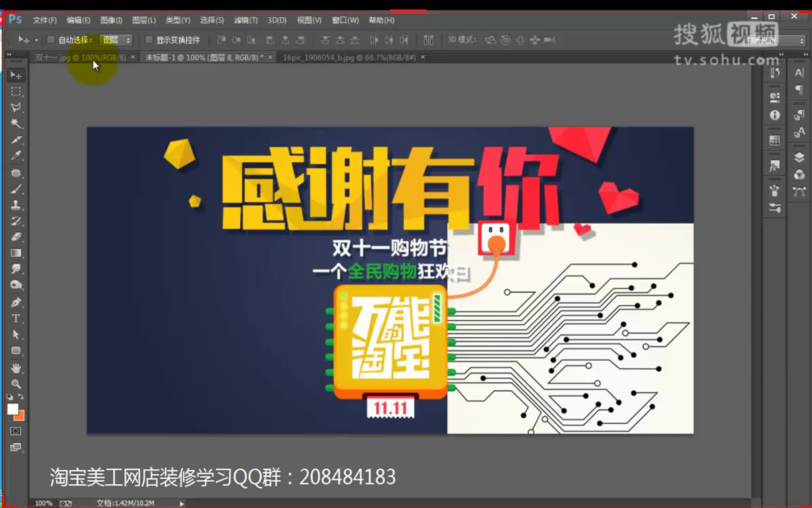Viewport: 812px width, 508px height.
Task: Open the Styles fx panel icon
Action: 775,166
